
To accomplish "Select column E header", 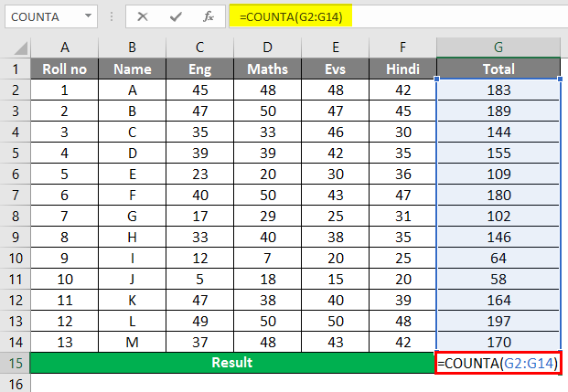I will (336, 48).
